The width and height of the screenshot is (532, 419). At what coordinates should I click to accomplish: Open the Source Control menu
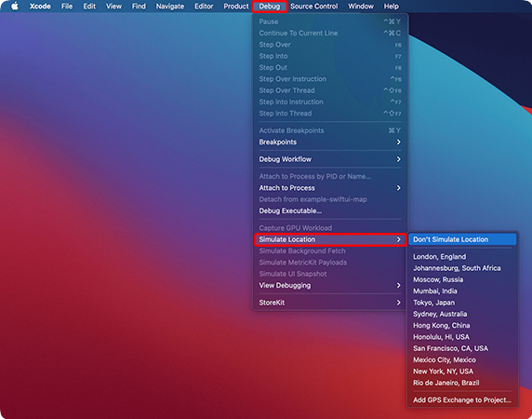tap(313, 7)
